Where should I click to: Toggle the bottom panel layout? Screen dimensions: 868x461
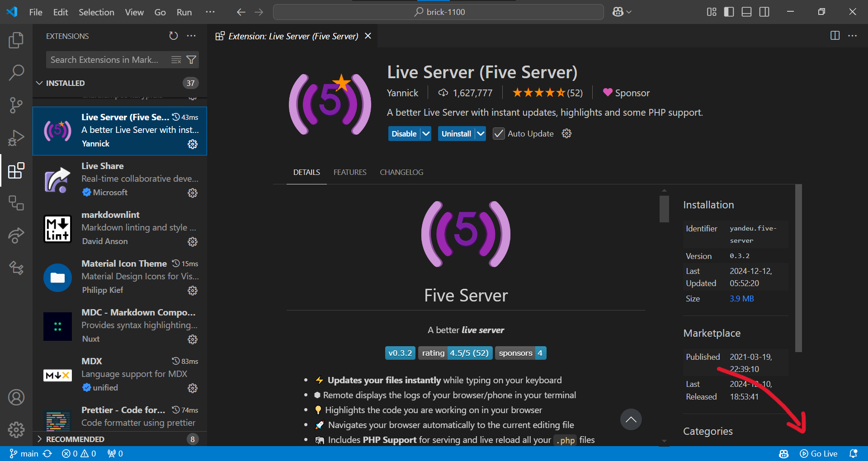(746, 12)
